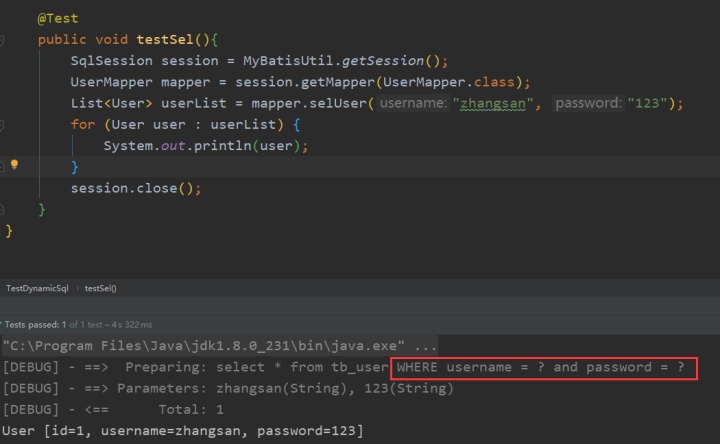Click the session.close() statement
The width and height of the screenshot is (720, 444).
click(x=135, y=188)
